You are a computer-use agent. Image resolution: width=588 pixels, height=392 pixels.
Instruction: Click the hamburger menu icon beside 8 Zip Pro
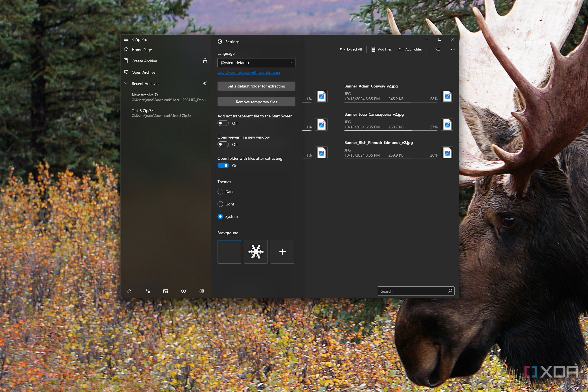126,40
